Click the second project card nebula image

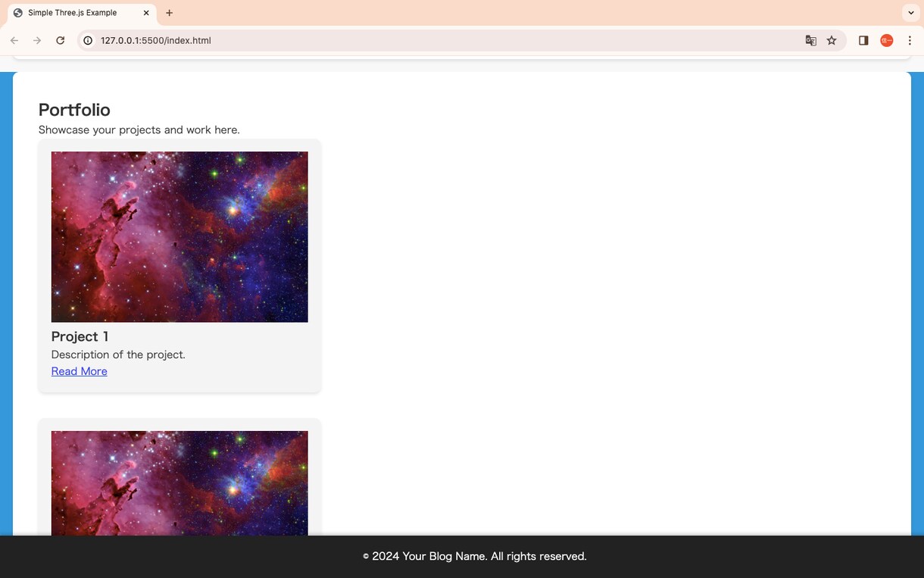(x=179, y=483)
